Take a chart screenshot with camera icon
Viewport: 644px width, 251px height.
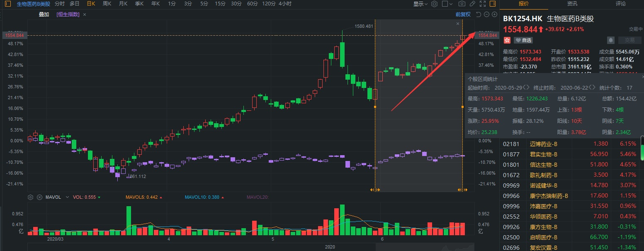[462, 4]
